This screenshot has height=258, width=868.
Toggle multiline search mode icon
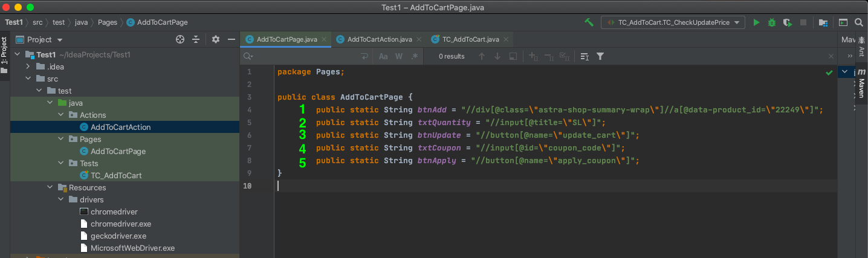tap(585, 56)
